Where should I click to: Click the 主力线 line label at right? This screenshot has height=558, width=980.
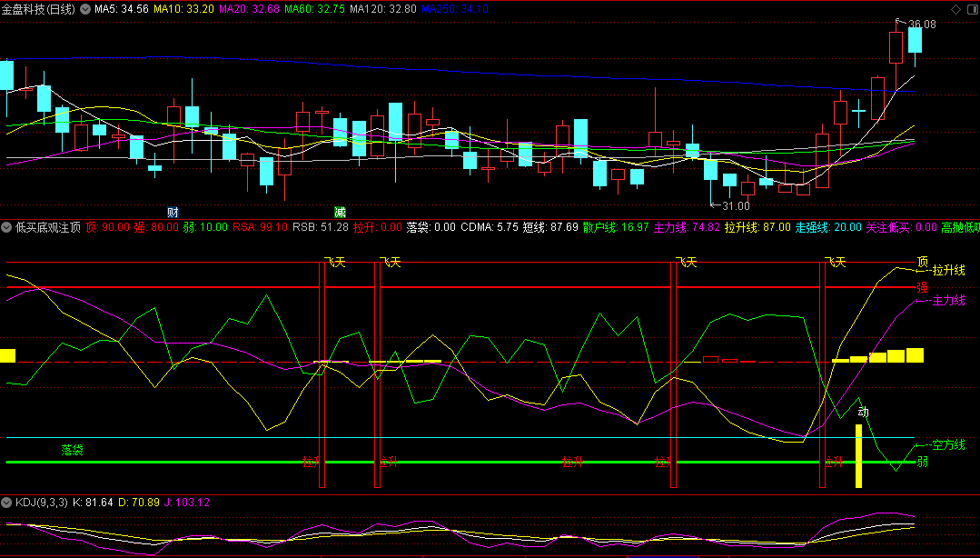coord(949,301)
